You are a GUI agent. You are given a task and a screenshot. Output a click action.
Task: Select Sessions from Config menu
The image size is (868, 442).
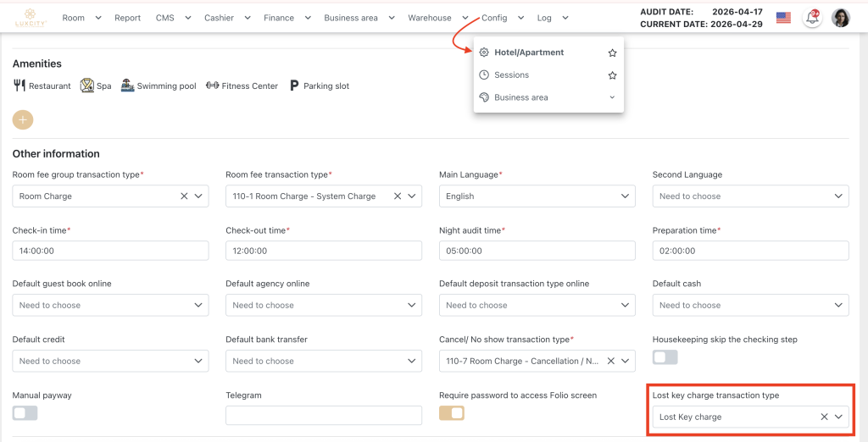511,75
